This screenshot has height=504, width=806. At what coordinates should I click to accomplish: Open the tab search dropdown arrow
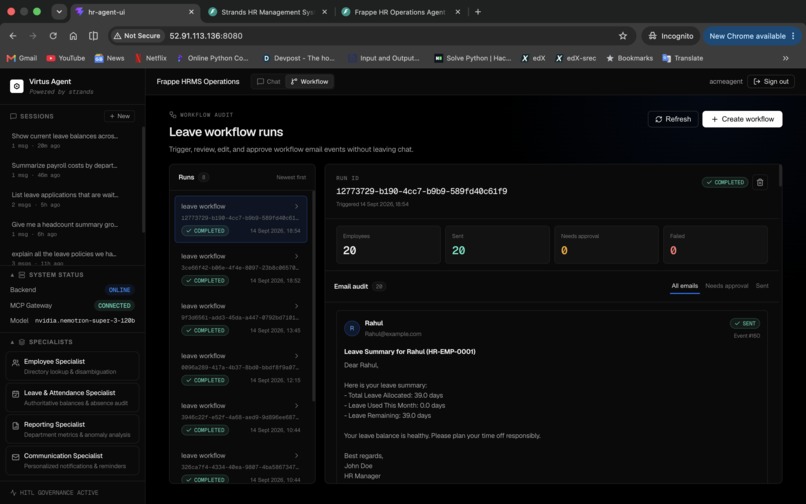click(59, 11)
